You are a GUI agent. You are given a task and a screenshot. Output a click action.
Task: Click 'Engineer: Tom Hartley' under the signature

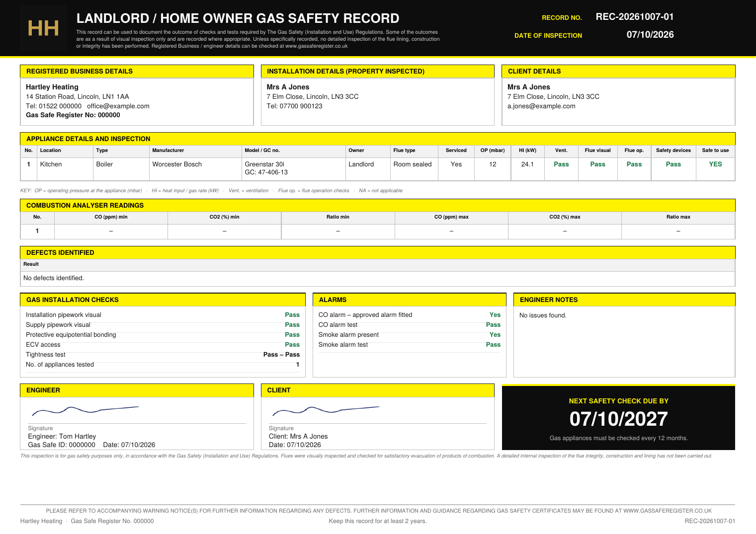pos(62,437)
